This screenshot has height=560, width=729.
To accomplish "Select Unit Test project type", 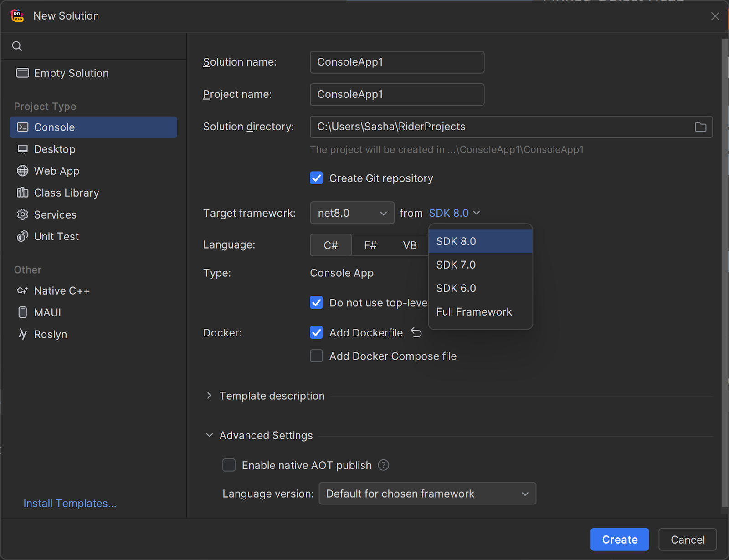I will pyautogui.click(x=93, y=236).
